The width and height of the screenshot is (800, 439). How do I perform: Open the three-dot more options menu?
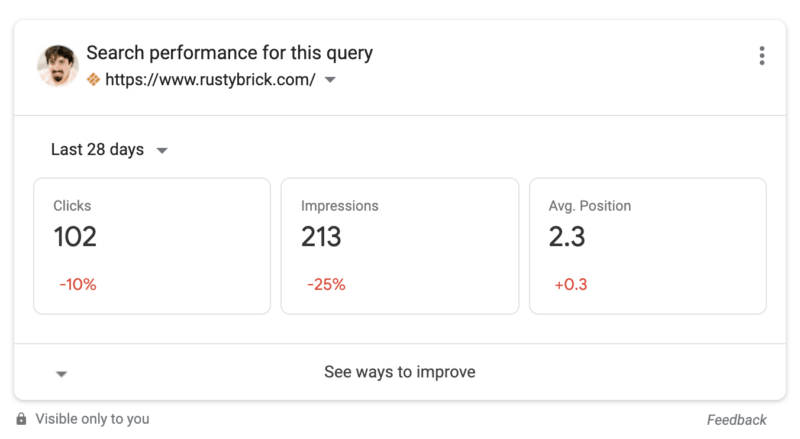click(762, 56)
